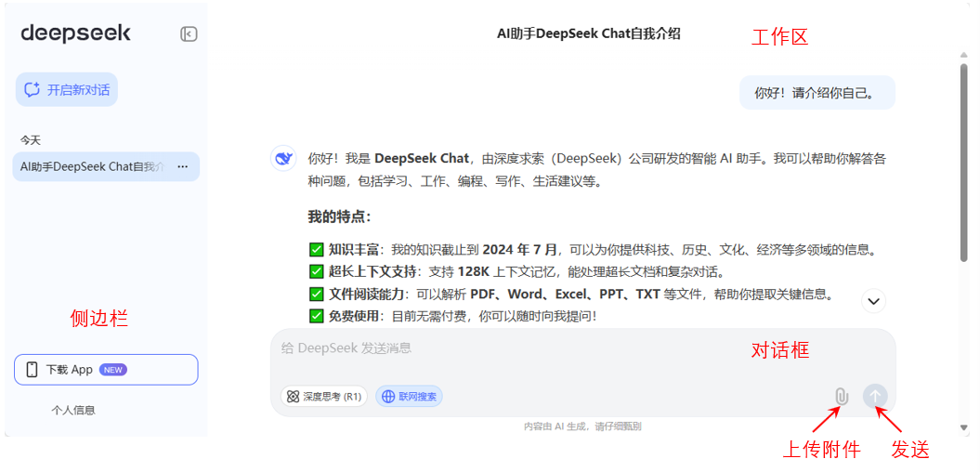The width and height of the screenshot is (980, 472).
Task: Click the DeepSeek whale avatar icon
Action: [x=283, y=158]
